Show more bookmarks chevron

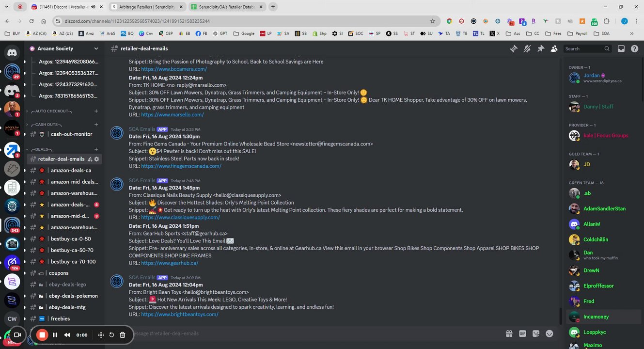[632, 33]
